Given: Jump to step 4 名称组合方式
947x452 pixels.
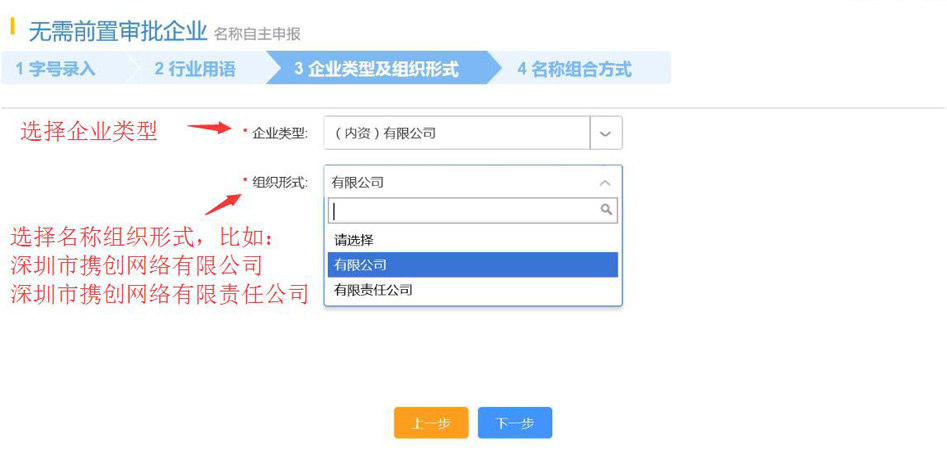Looking at the screenshot, I should [574, 69].
